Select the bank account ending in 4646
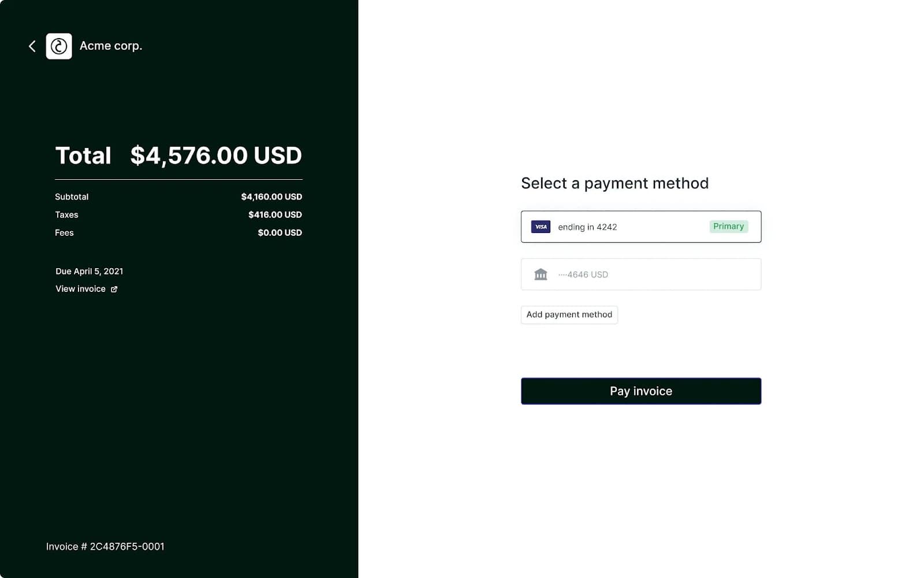The width and height of the screenshot is (924, 578). point(641,274)
